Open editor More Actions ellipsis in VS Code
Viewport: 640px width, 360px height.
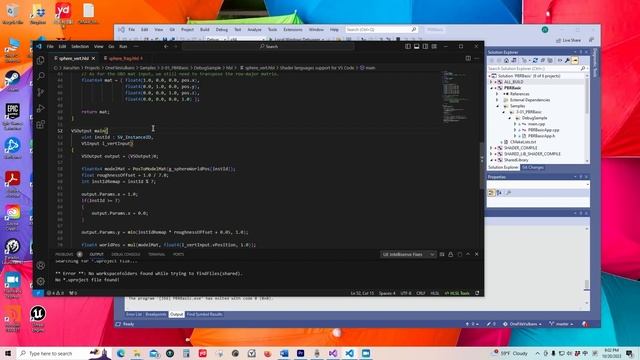click(476, 58)
